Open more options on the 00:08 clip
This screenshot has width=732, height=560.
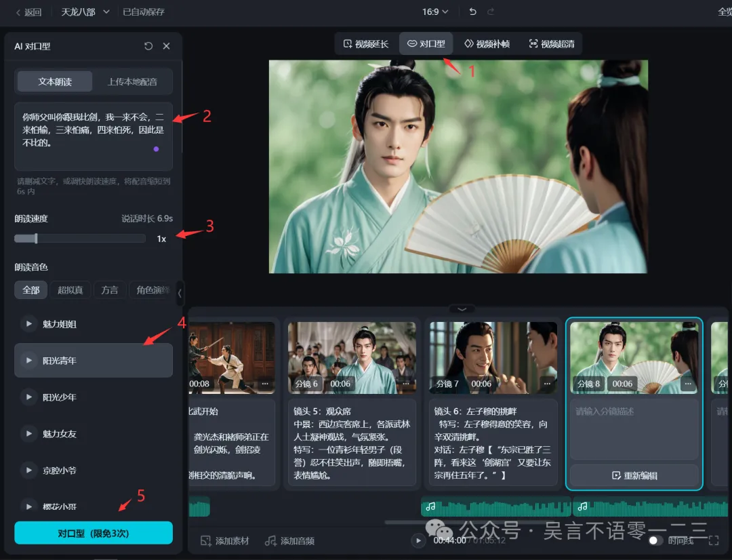tap(265, 384)
